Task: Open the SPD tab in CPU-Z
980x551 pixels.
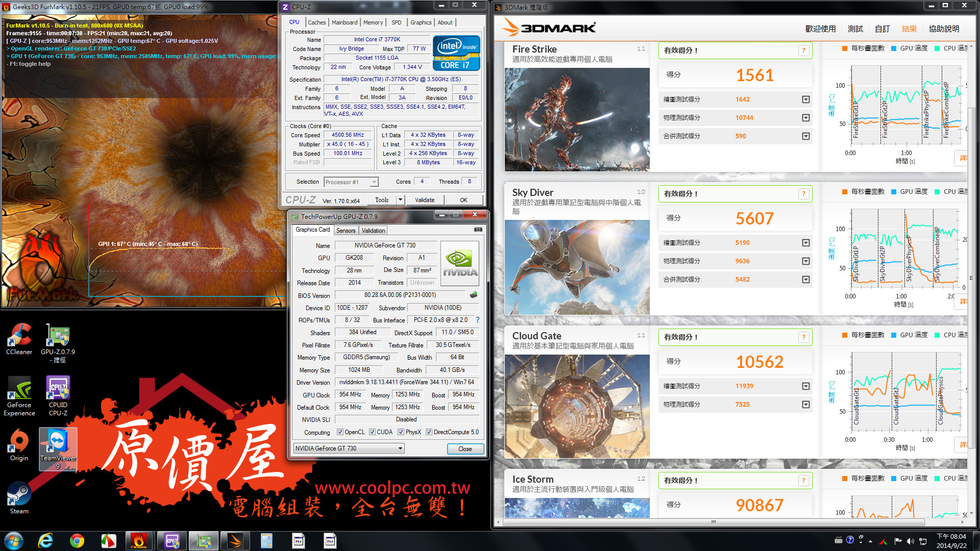Action: pyautogui.click(x=397, y=22)
